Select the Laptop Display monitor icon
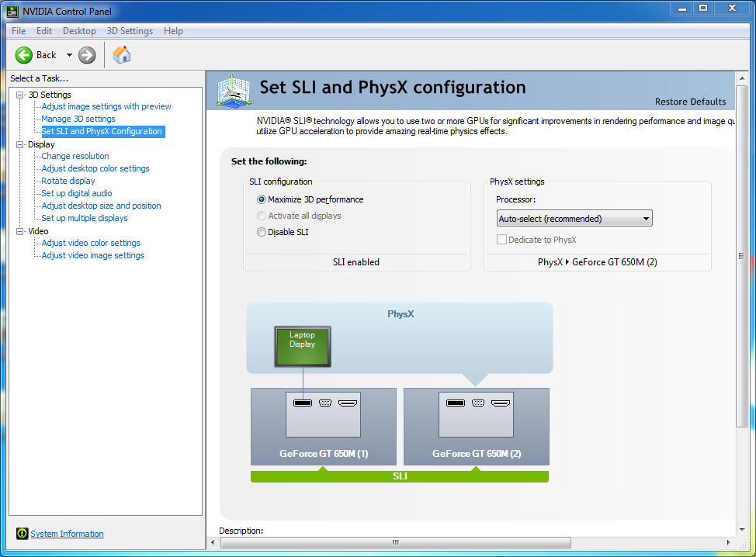756x557 pixels. 303,347
